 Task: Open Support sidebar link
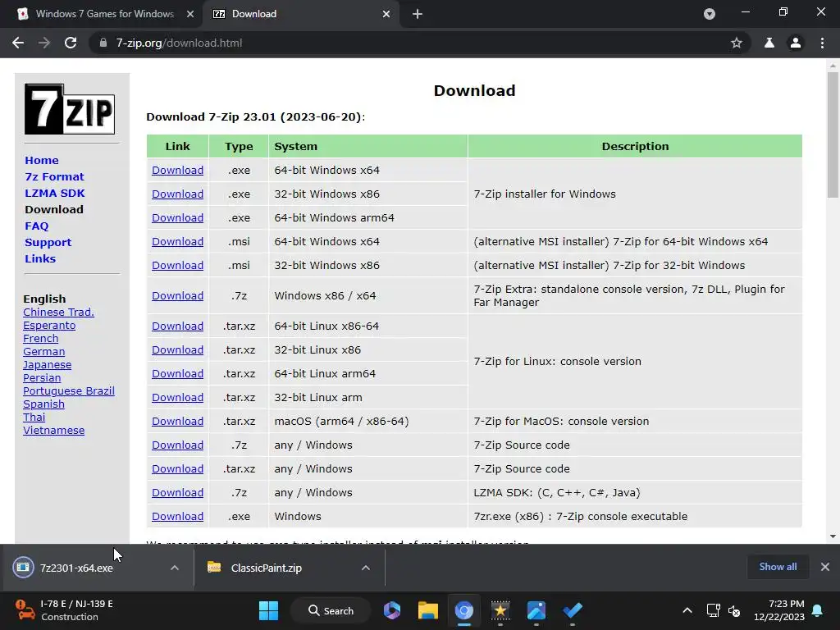click(x=48, y=242)
